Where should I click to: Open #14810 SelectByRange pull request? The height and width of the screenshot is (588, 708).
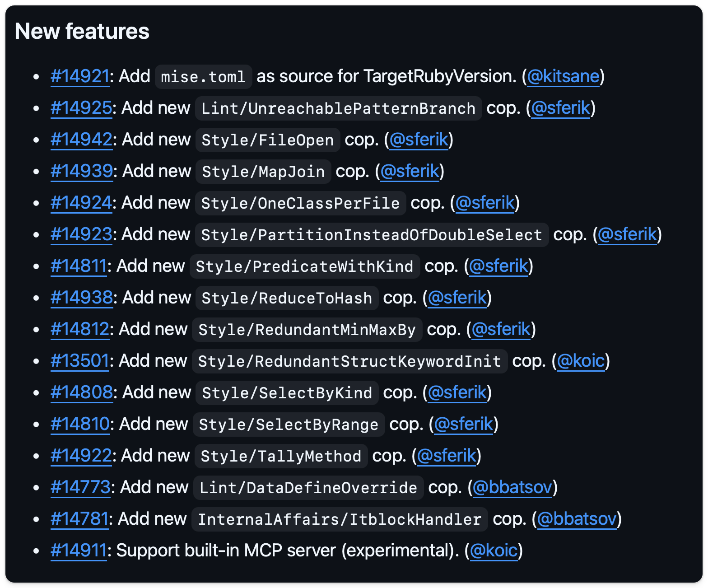tap(80, 424)
